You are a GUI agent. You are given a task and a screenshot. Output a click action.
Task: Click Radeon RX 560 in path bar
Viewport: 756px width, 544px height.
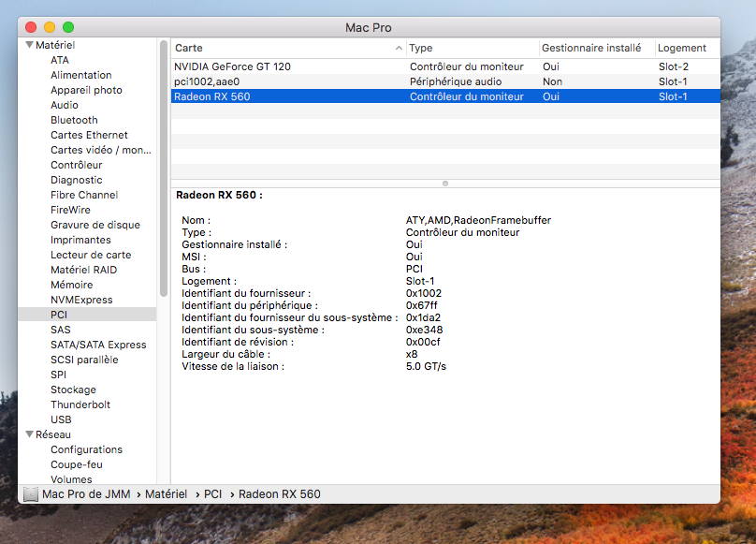click(x=279, y=494)
